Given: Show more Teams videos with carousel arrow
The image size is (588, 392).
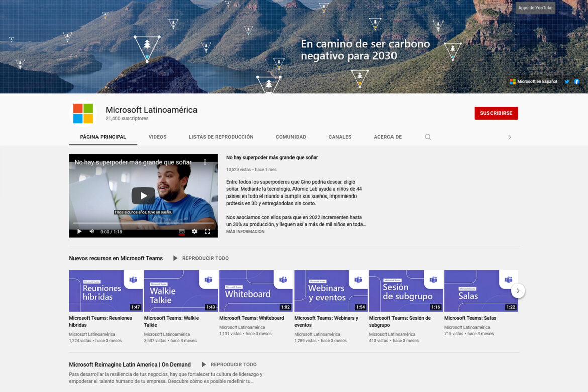Looking at the screenshot, I should (x=518, y=291).
